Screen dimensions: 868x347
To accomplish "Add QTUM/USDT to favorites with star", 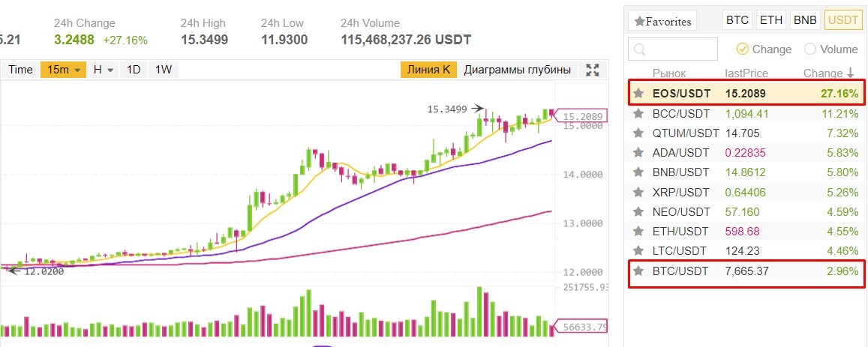I will [x=638, y=133].
